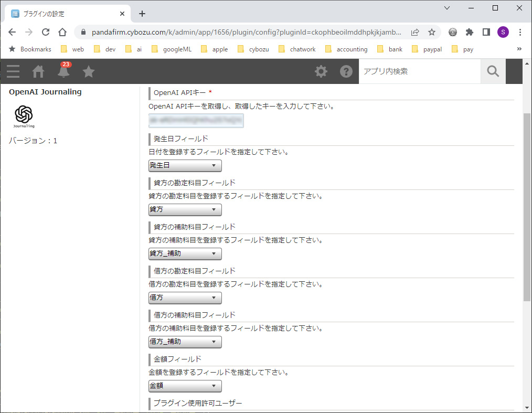Click the browser forward arrow
Screen dimensions: 532x413
(29, 32)
